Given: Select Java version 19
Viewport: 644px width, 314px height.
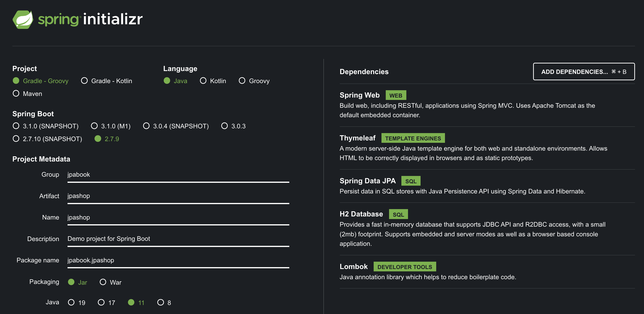Looking at the screenshot, I should point(77,302).
